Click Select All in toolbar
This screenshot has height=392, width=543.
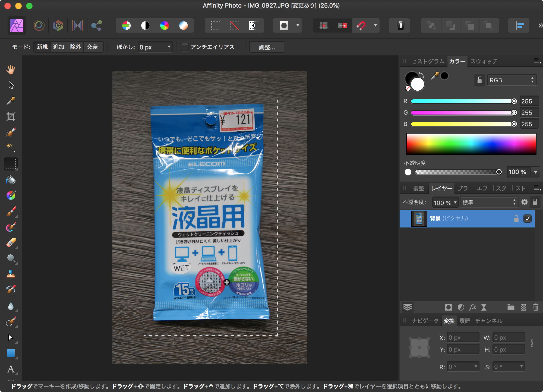point(216,26)
